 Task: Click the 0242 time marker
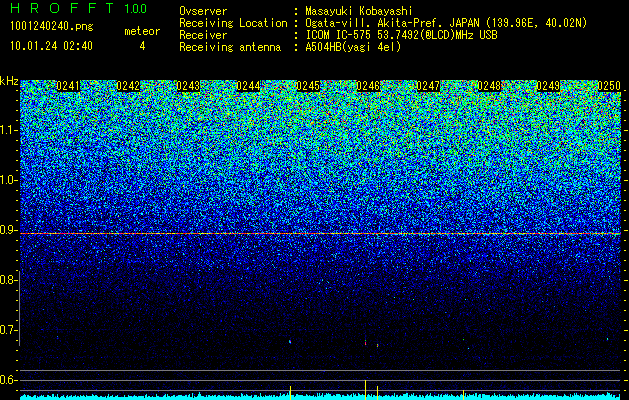128,86
